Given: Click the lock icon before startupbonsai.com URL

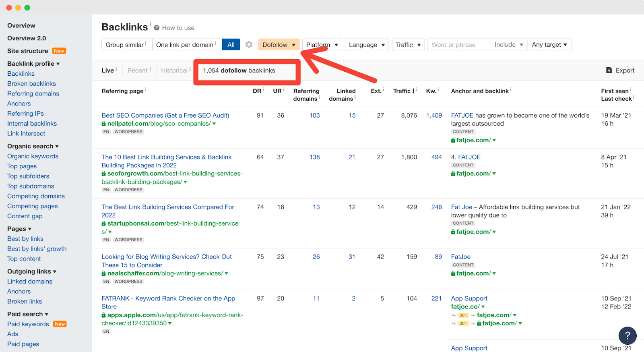Looking at the screenshot, I should pos(103,224).
